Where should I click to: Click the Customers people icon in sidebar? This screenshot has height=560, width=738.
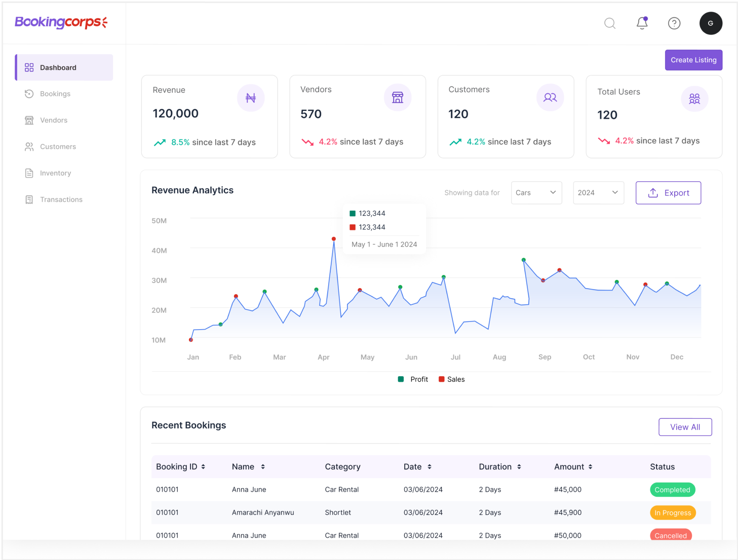point(29,146)
